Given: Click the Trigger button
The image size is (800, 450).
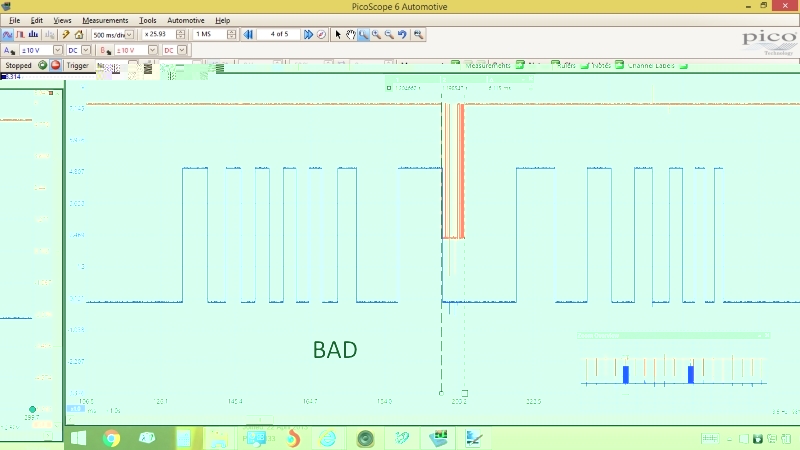Looking at the screenshot, I should click(78, 65).
